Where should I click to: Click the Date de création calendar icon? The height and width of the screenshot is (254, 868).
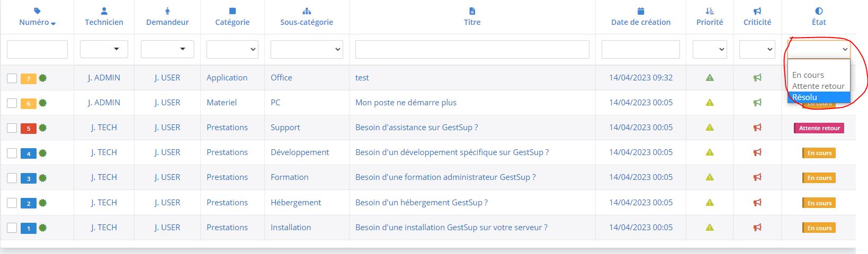click(641, 11)
